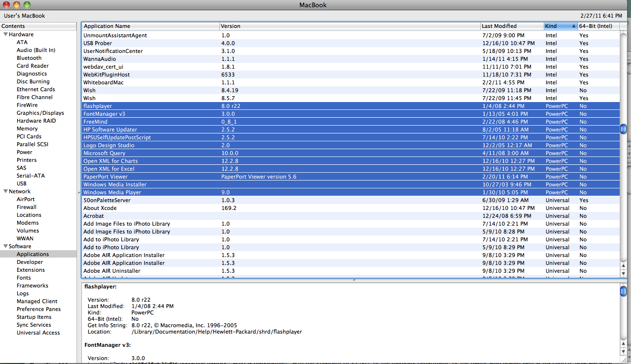Select FireWire in sidebar

tap(27, 105)
